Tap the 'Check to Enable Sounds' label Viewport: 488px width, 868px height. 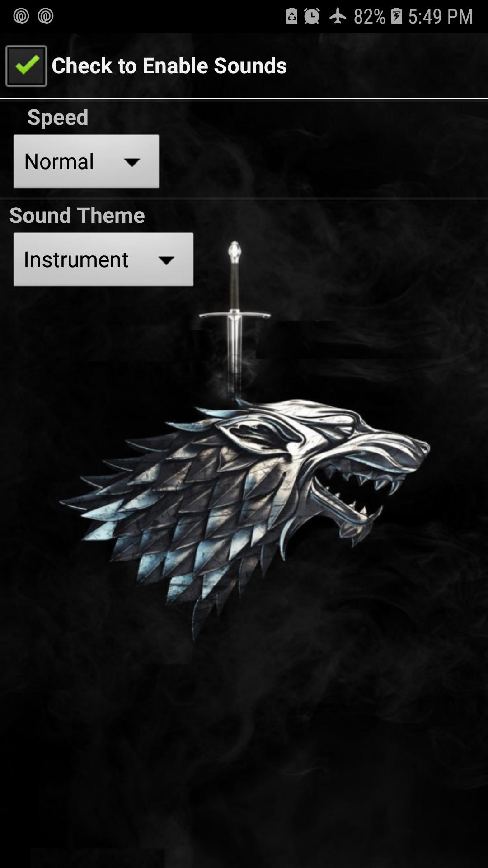[169, 66]
